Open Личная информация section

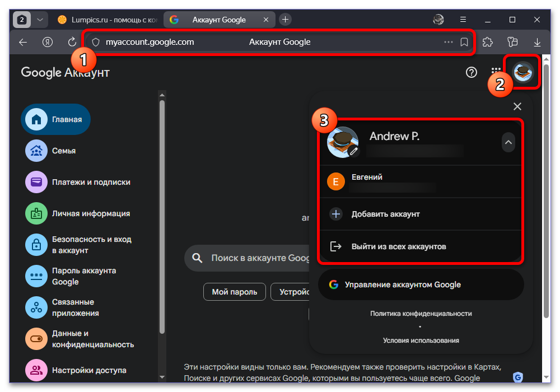pyautogui.click(x=78, y=213)
